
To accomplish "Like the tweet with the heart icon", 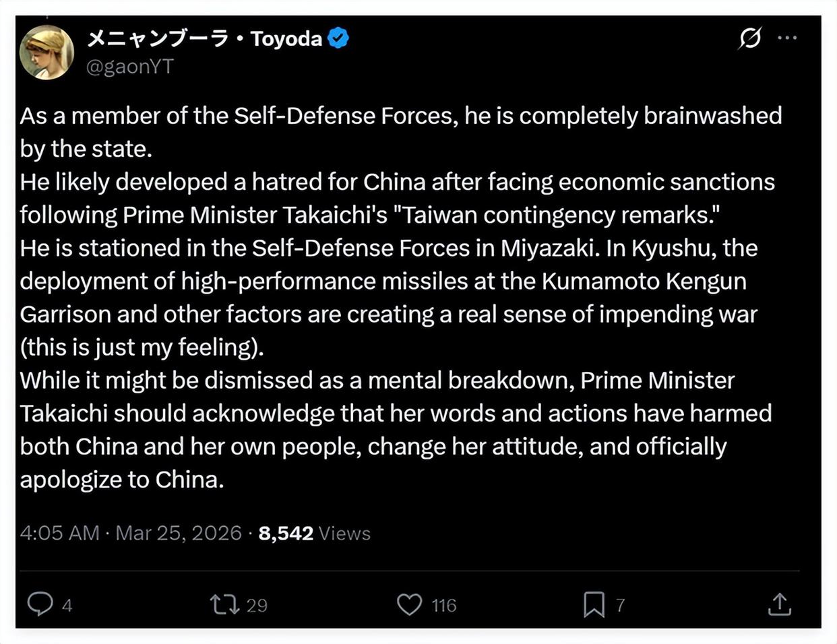I will [409, 604].
